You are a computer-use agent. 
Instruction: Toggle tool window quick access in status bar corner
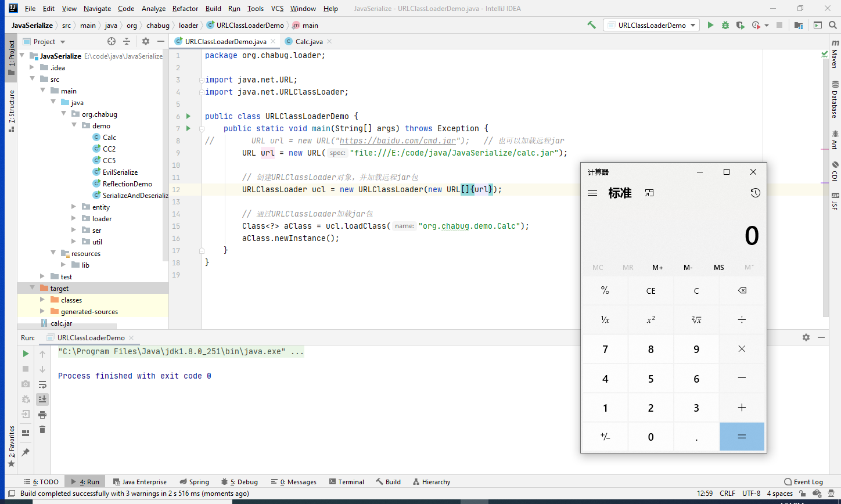[x=12, y=494]
